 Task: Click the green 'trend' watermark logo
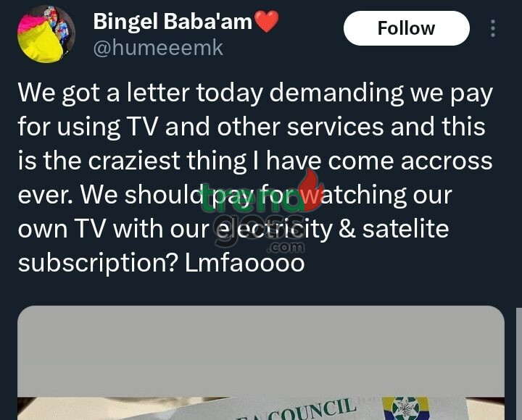point(252,198)
